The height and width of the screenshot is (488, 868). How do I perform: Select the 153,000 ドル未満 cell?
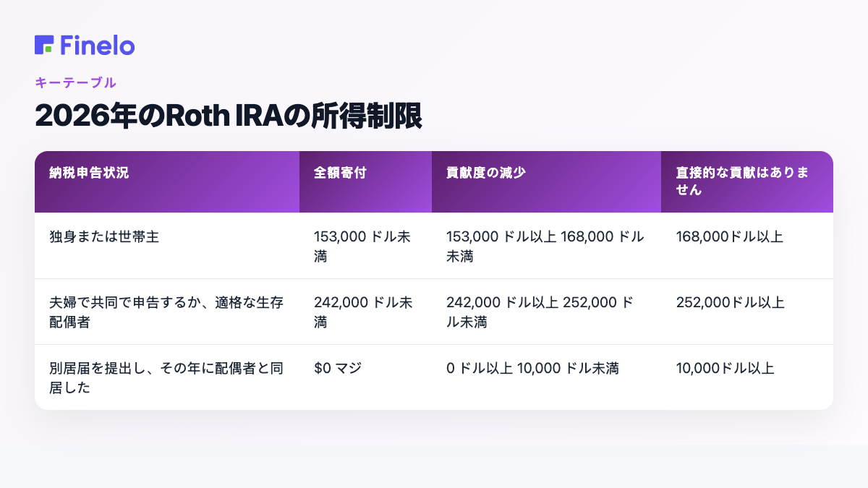tap(364, 246)
